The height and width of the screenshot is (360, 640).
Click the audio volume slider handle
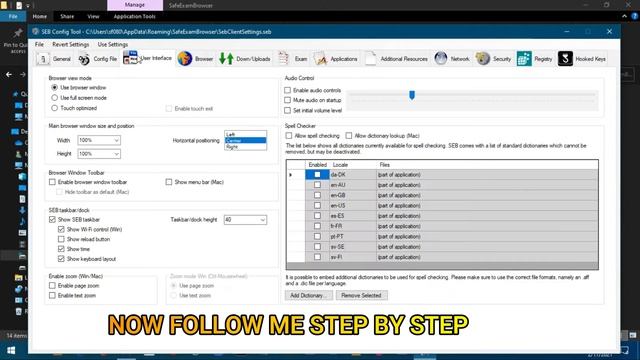(412, 95)
